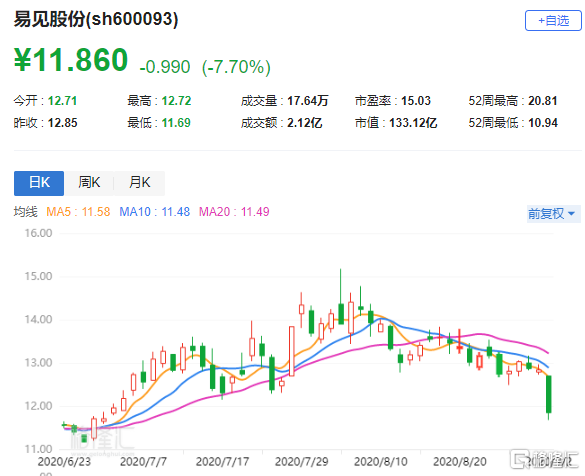Click the 52周最高 value 20.81
Image resolution: width=585 pixels, height=476 pixels.
542,101
